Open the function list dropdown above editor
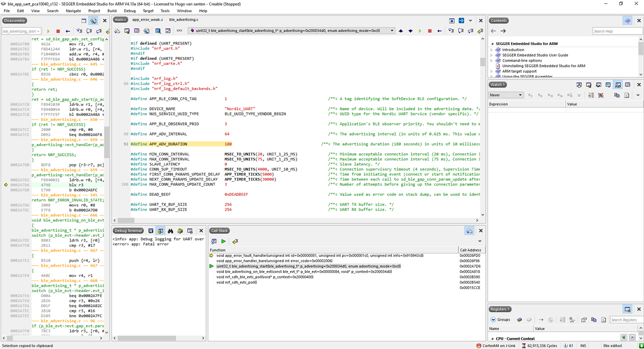Image resolution: width=644 pixels, height=349 pixels. (x=292, y=31)
